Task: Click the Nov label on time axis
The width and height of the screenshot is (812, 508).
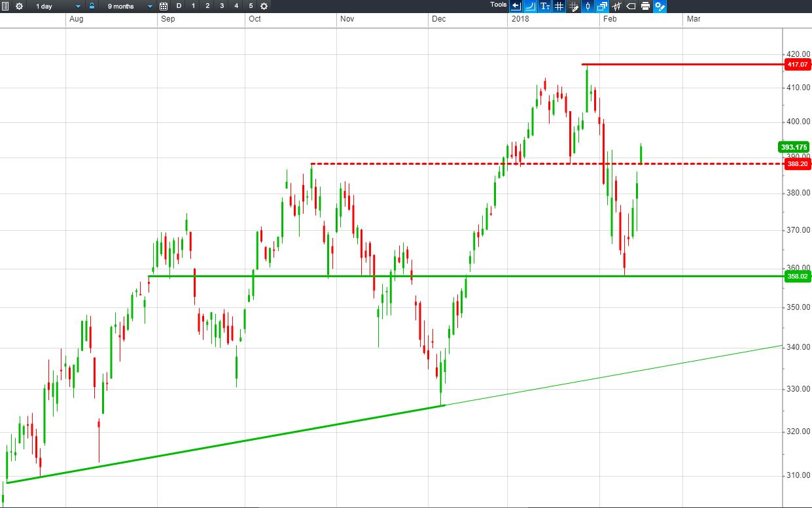Action: tap(347, 19)
